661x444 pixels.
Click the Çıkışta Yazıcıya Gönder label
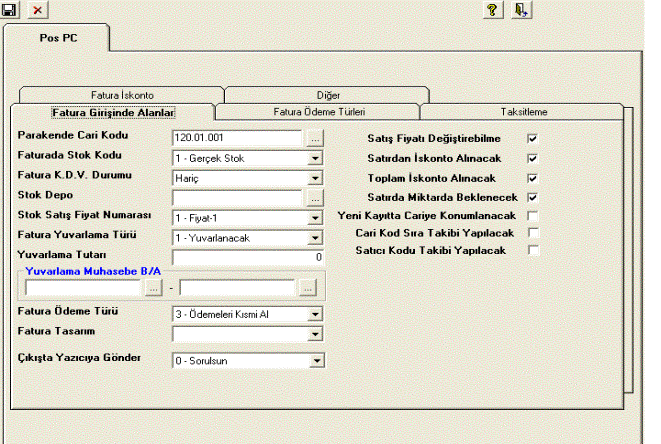pyautogui.click(x=79, y=358)
